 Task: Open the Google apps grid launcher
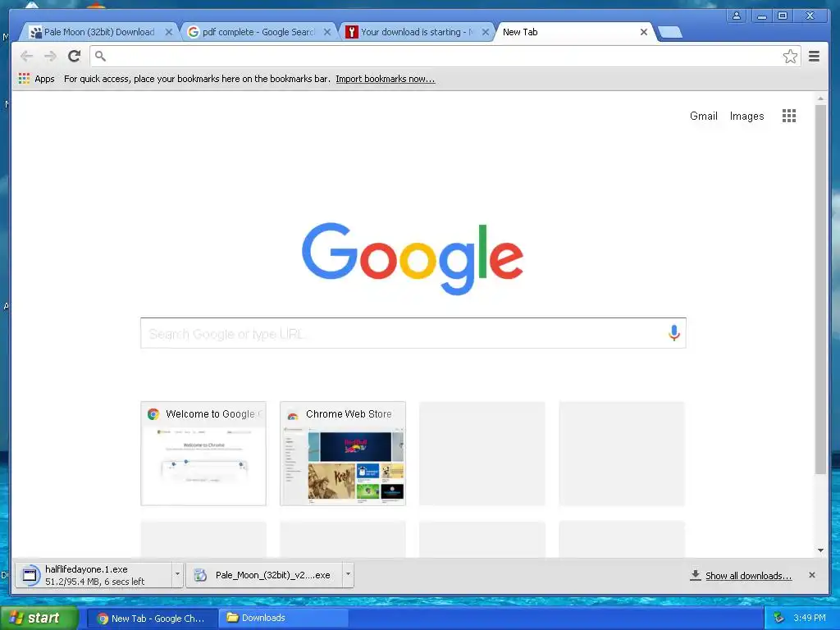click(788, 116)
